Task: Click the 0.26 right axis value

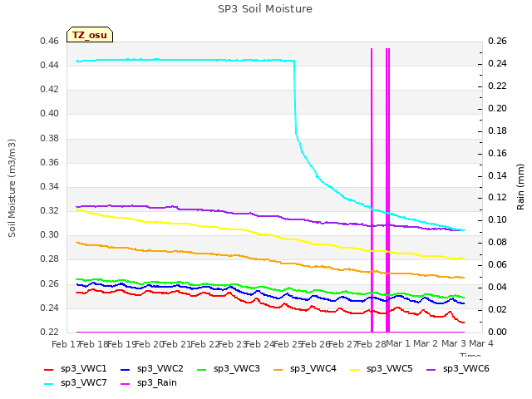Action: pos(497,42)
